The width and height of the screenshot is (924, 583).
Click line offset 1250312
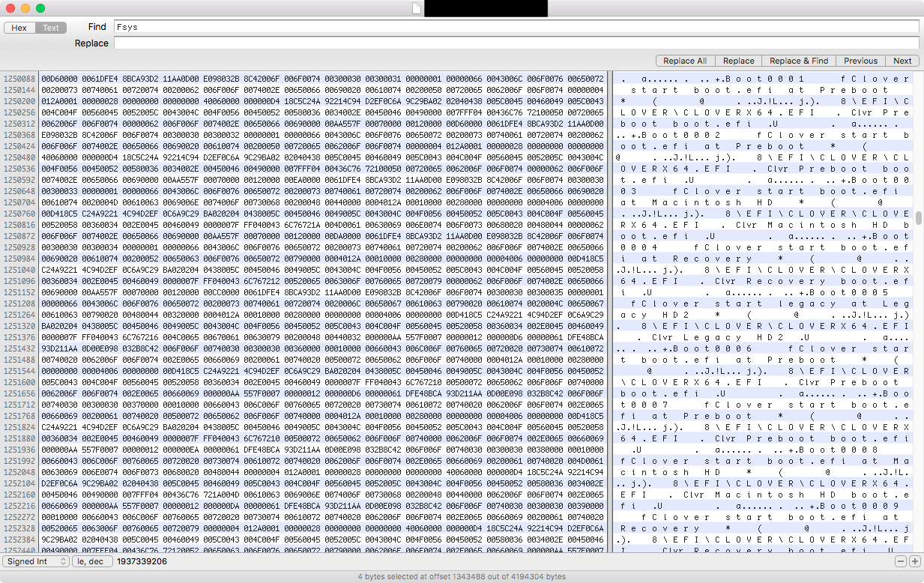click(x=19, y=124)
